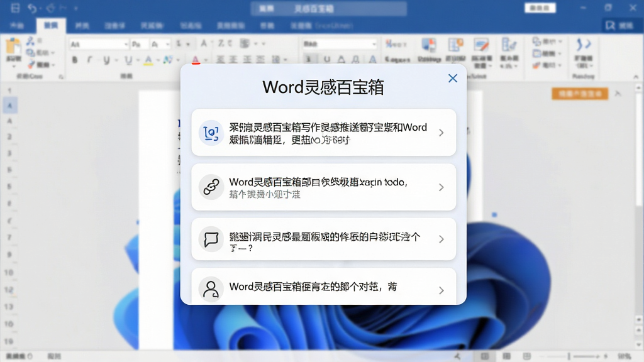
Task: Open the person card via its chevron
Action: point(441,290)
